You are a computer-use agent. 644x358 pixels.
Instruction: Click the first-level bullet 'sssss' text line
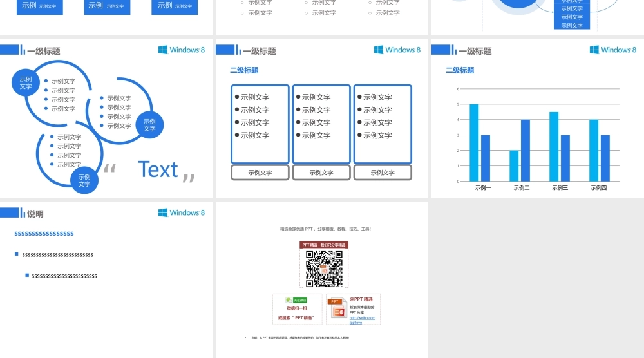pyautogui.click(x=57, y=255)
